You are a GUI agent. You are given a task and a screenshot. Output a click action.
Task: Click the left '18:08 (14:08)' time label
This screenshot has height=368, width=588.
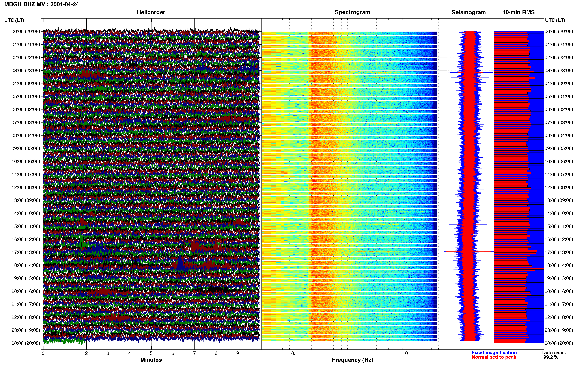[26, 265]
